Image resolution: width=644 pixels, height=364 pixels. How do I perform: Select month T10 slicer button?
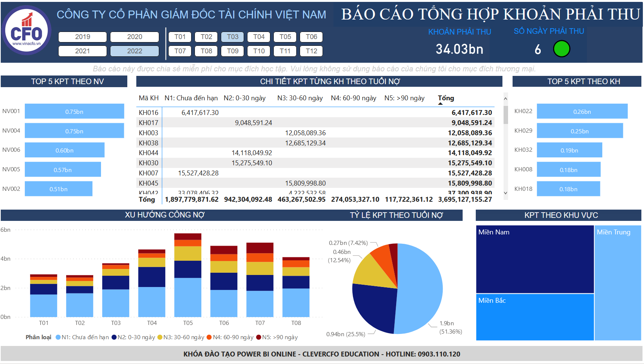[x=259, y=51]
